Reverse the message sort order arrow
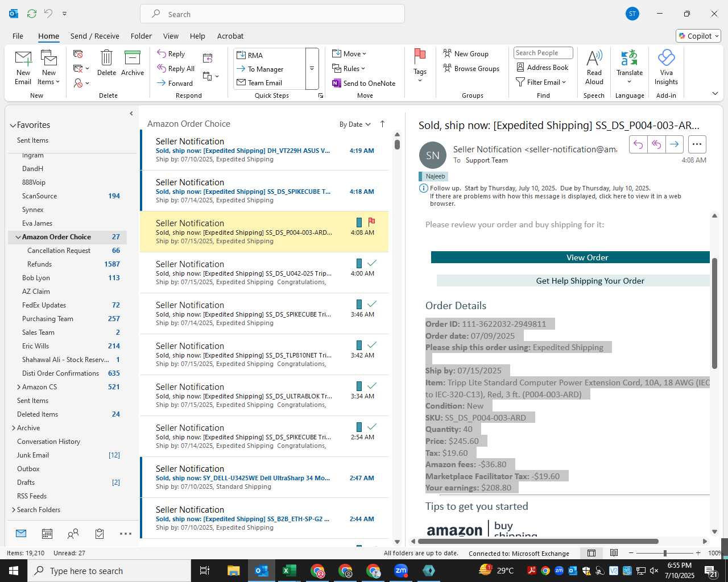The image size is (728, 582). 382,124
